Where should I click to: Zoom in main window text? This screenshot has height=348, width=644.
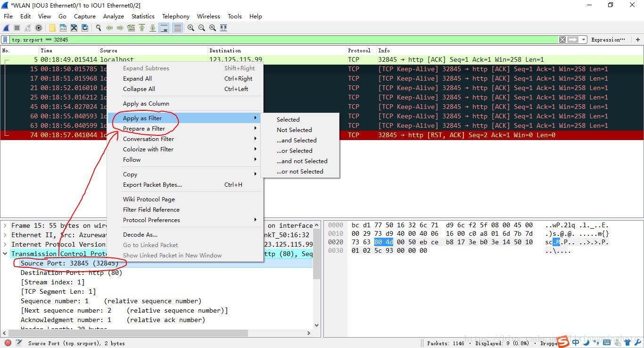(x=191, y=28)
